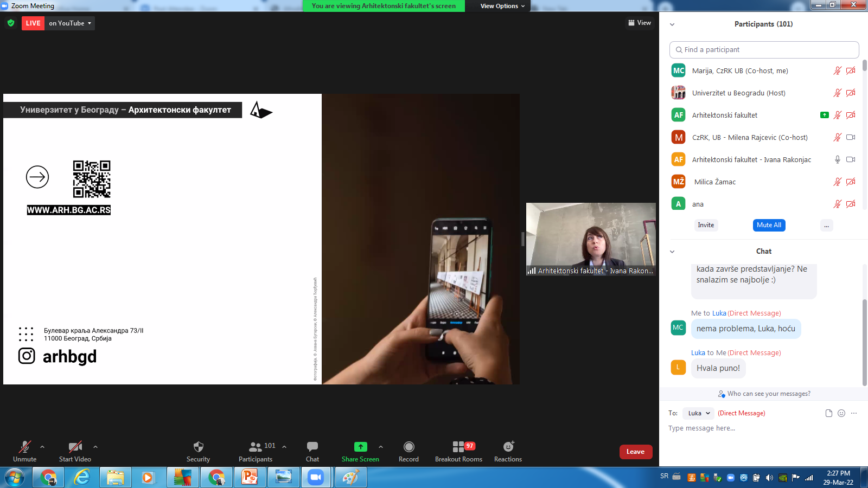Image resolution: width=868 pixels, height=488 pixels.
Task: Click the file attachment icon in chat
Action: click(x=828, y=413)
